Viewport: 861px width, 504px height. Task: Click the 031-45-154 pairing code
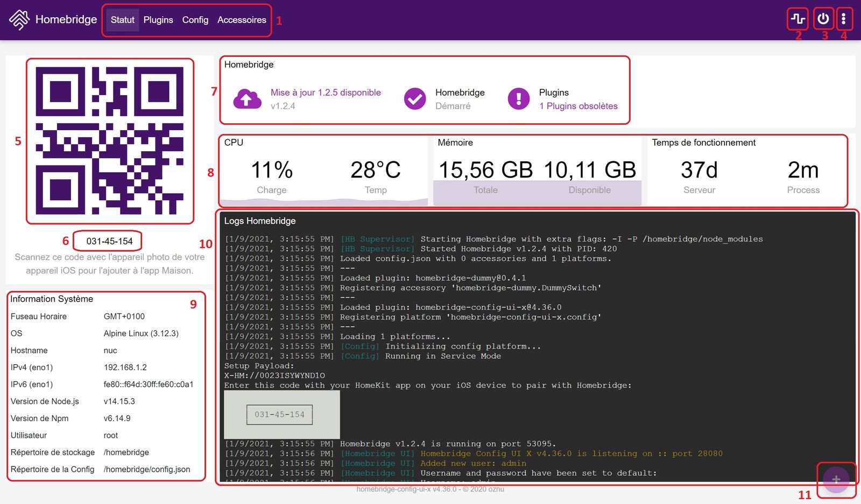point(109,241)
